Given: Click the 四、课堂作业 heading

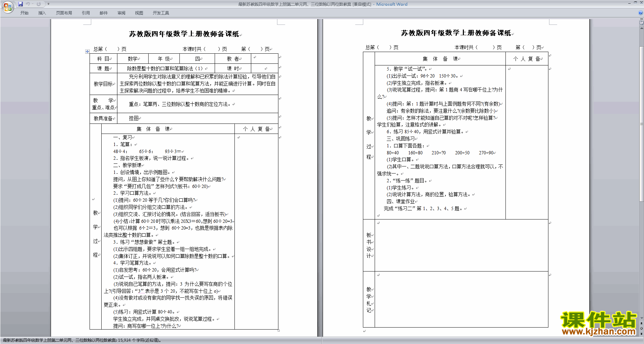Looking at the screenshot, I should [x=400, y=202].
